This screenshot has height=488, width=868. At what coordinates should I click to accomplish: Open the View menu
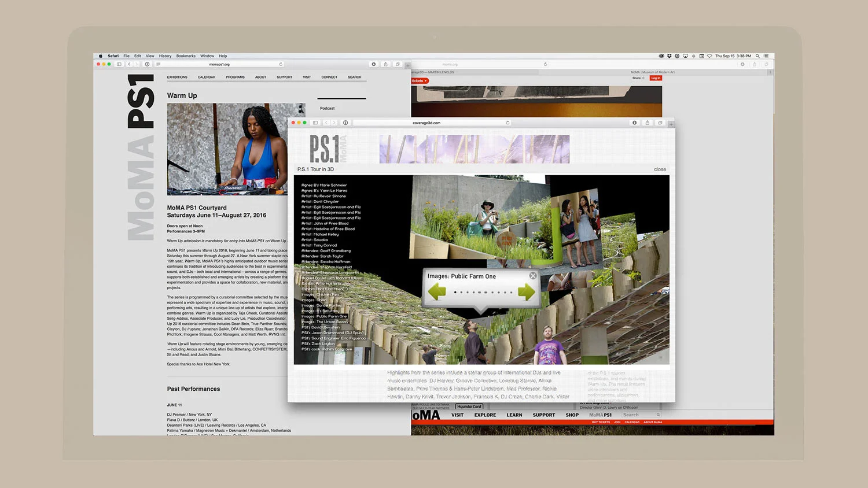point(150,56)
